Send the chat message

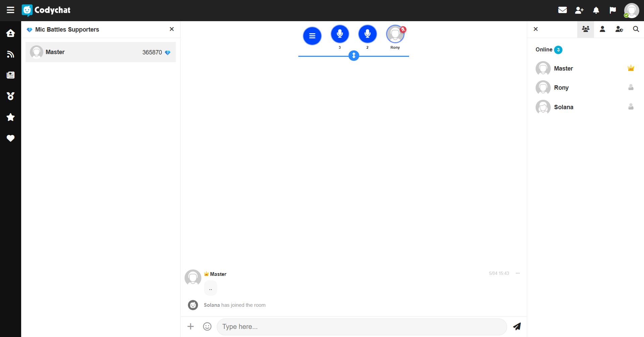coord(517,326)
